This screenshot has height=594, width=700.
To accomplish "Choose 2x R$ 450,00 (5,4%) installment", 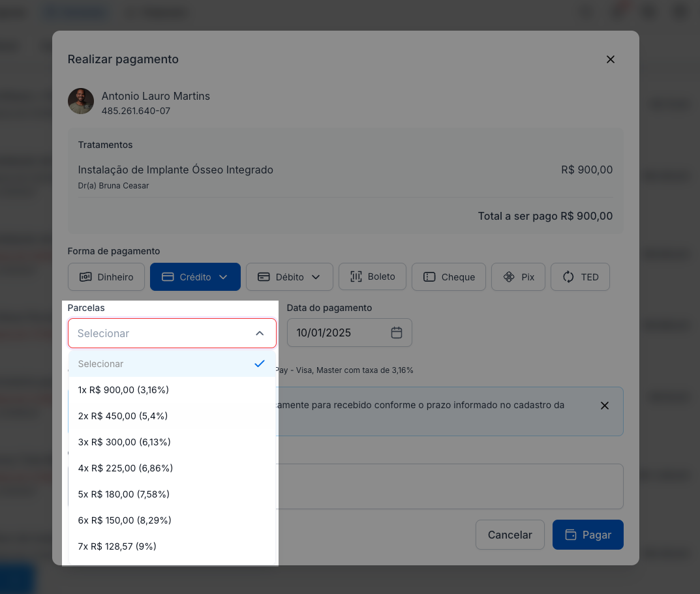I will (x=123, y=416).
